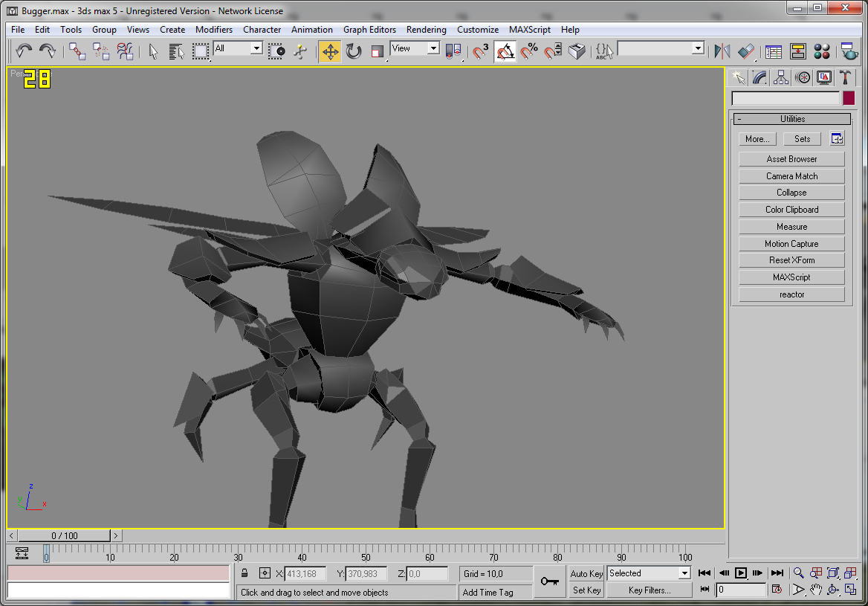Open the View reference coordinate dropdown
Screen dimensions: 868x606
(x=415, y=49)
